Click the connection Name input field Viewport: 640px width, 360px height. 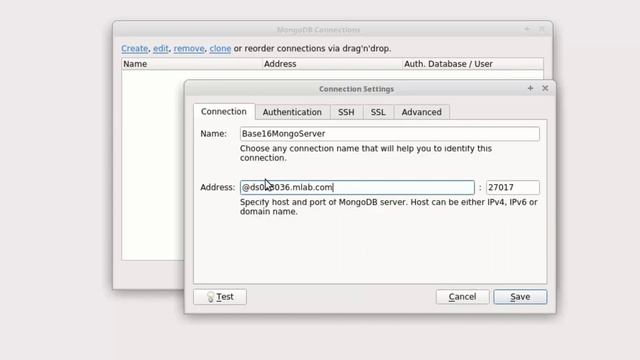tap(389, 134)
